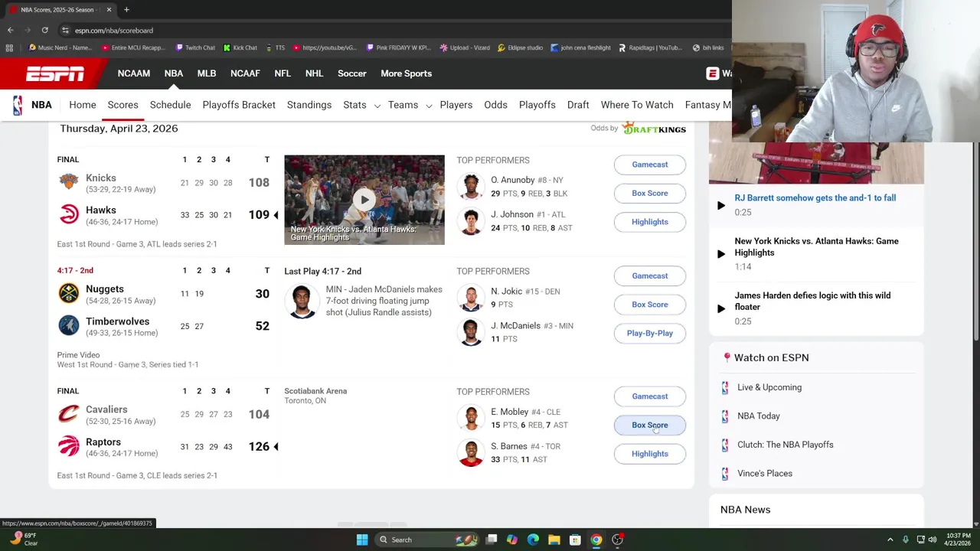
Task: Switch to the Schedule tab
Action: (170, 105)
